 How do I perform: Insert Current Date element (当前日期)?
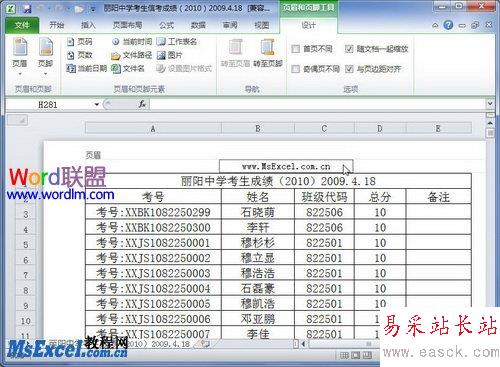coord(87,69)
